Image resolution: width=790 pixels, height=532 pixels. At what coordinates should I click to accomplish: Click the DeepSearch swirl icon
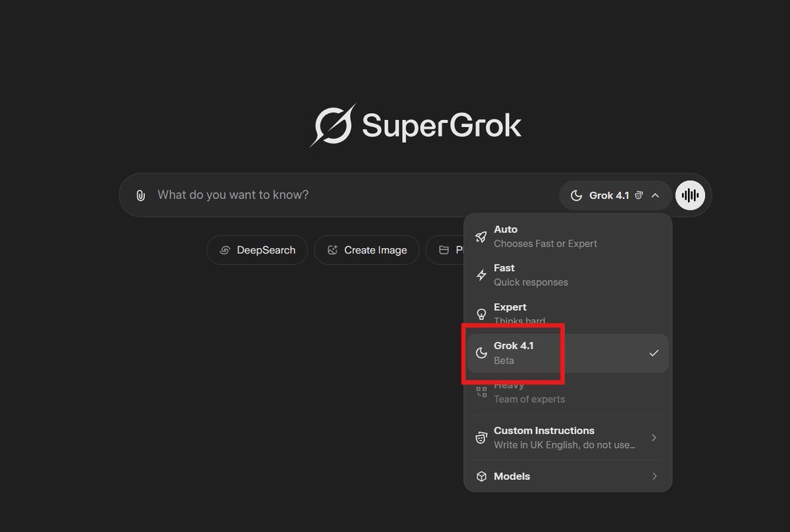pyautogui.click(x=224, y=250)
